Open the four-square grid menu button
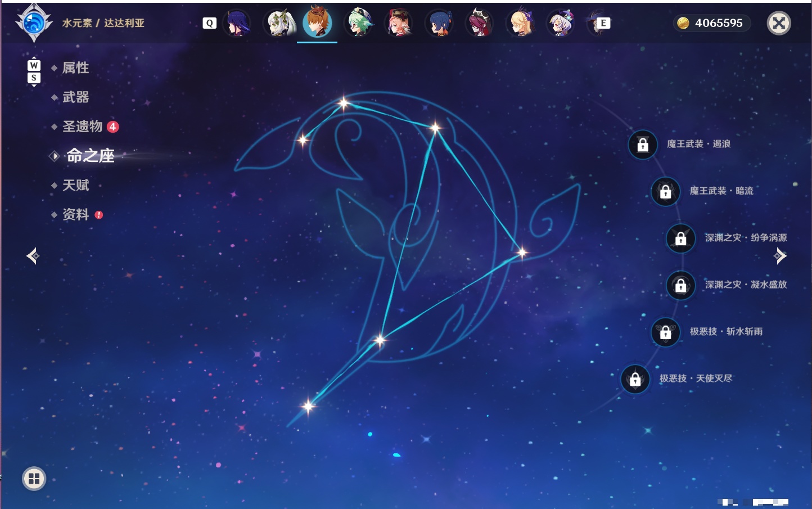Viewport: 812px width, 509px height. pyautogui.click(x=34, y=479)
